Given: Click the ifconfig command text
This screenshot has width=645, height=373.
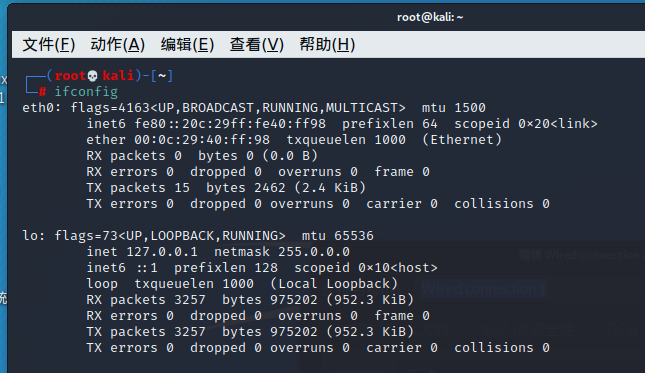Looking at the screenshot, I should 86,91.
